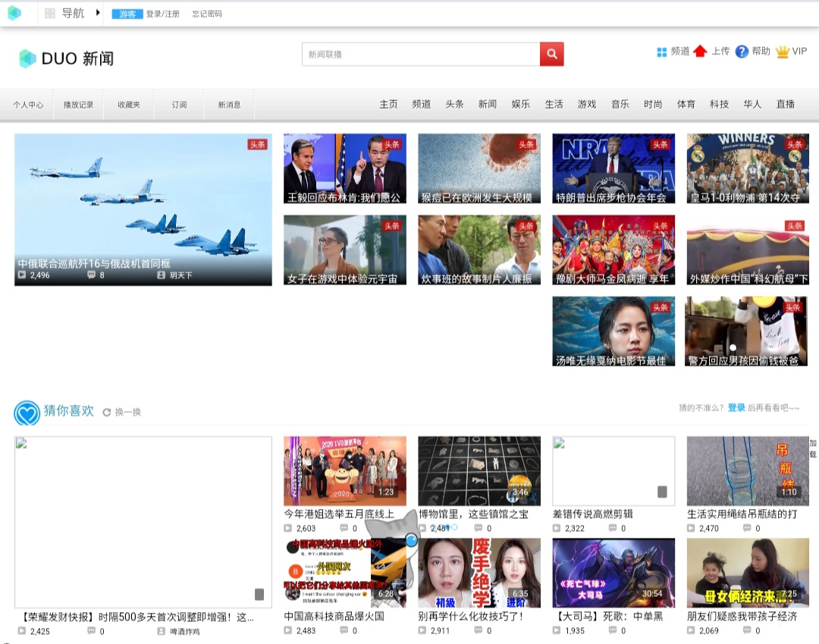
Task: Click the 换一换 refresh icon
Action: point(107,412)
